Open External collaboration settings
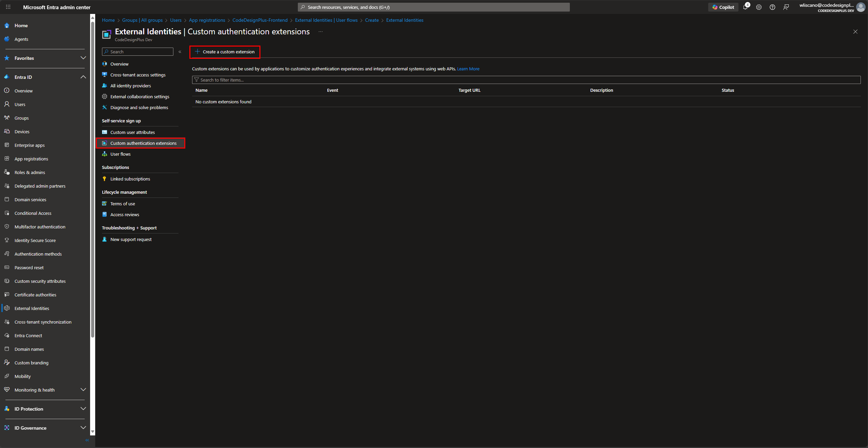This screenshot has width=868, height=448. [140, 97]
